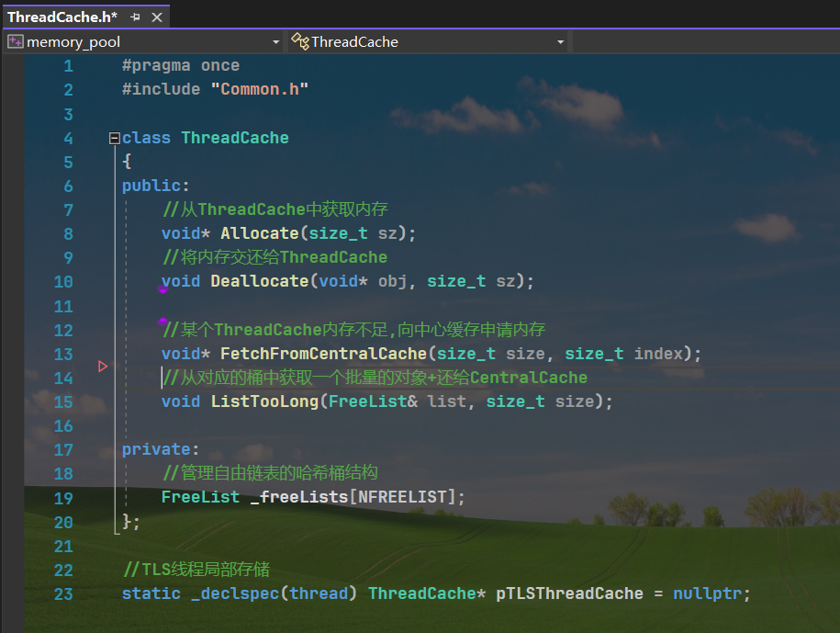The height and width of the screenshot is (633, 840).
Task: Click the //从ThreadCache中获取内存 comment
Action: point(274,209)
